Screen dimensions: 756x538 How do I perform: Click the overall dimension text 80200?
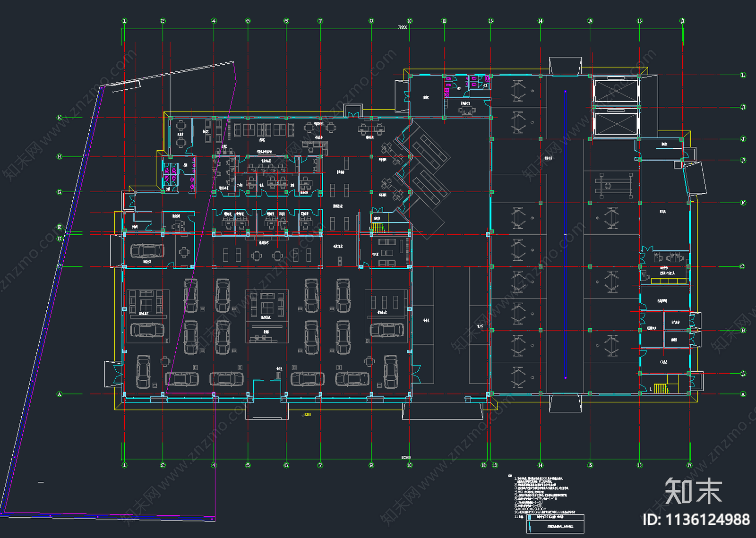coord(406,457)
